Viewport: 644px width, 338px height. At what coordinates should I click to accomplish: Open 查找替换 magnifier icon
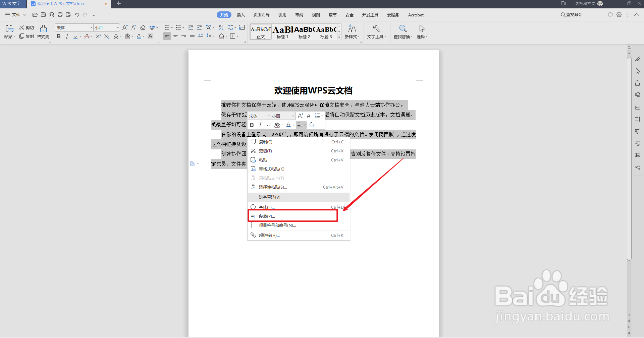(x=403, y=28)
